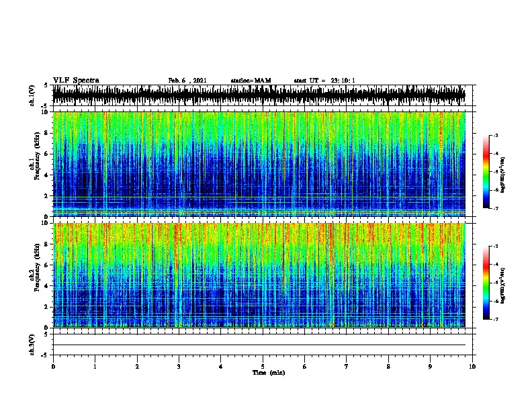Screen dimensions: 532x411
Task: Click the ch.2 color bar "log(PSD)" unit label
Action: (502, 286)
